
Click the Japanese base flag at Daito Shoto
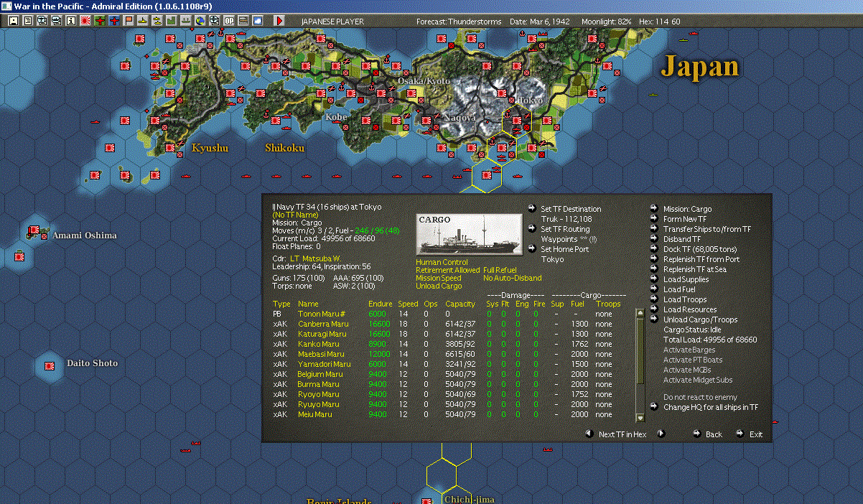tap(50, 365)
